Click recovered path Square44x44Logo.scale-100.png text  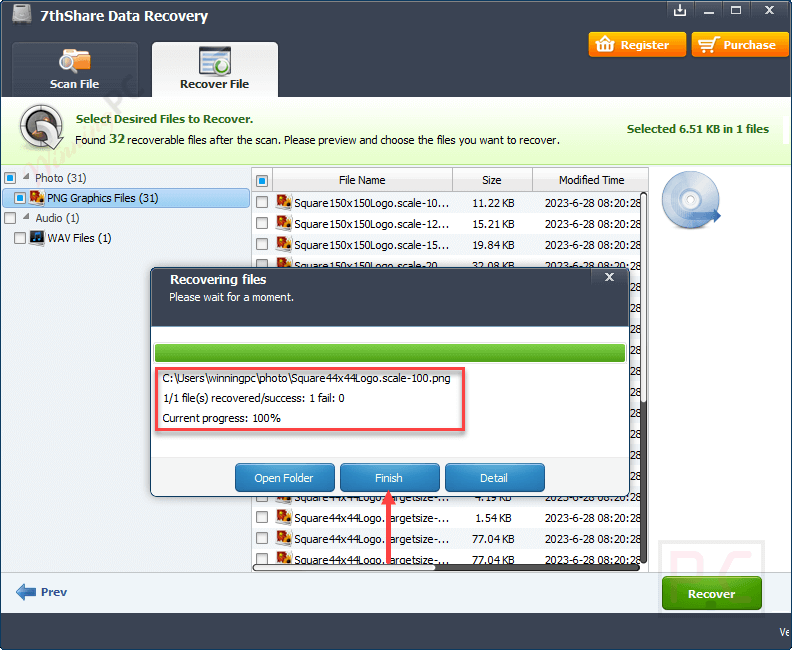pyautogui.click(x=306, y=378)
